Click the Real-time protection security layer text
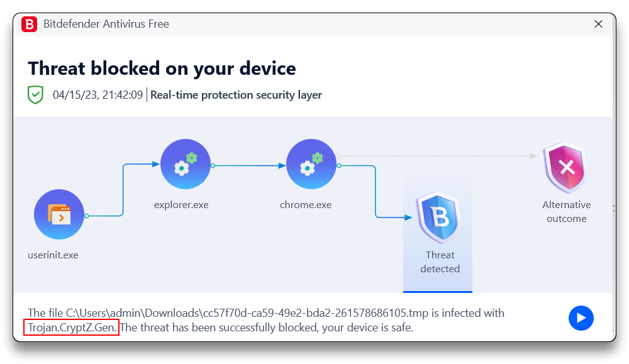This screenshot has height=364, width=629. 236,95
